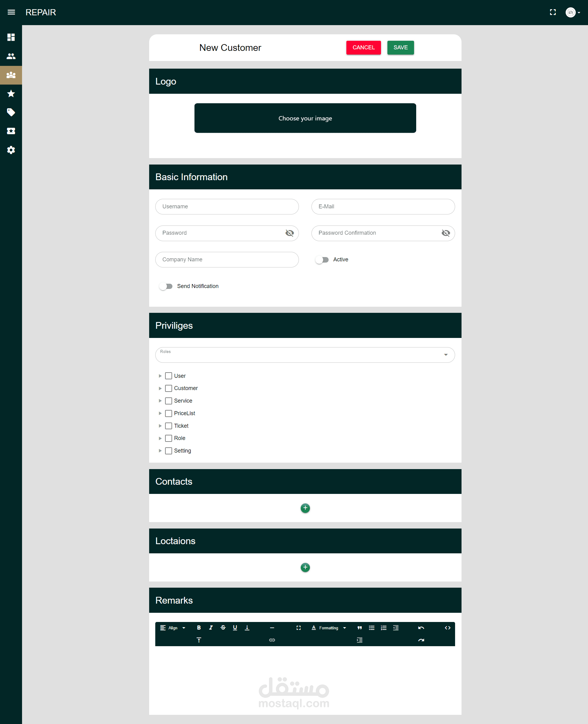The width and height of the screenshot is (588, 724).
Task: Focus the Company Name field
Action: pos(227,259)
